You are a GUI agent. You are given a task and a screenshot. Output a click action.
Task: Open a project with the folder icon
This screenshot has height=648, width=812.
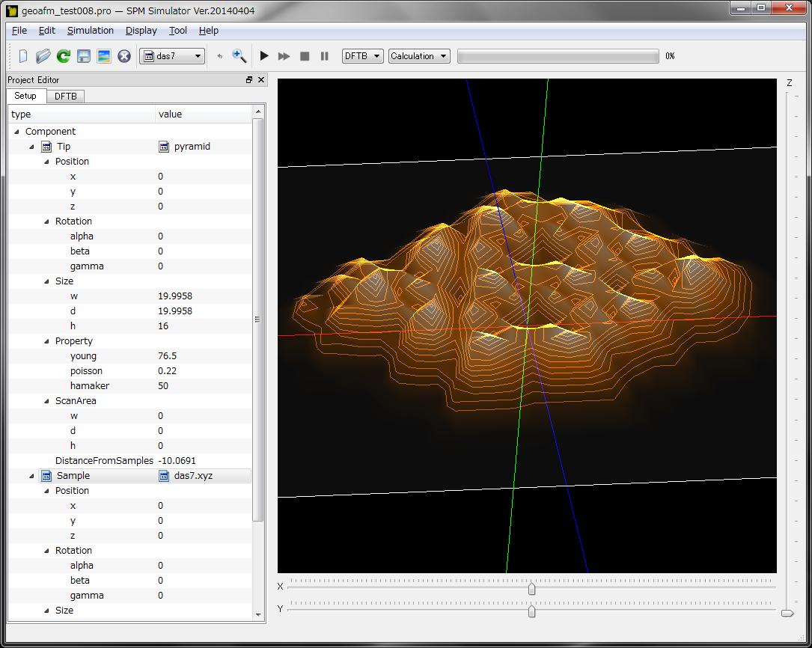pos(43,56)
